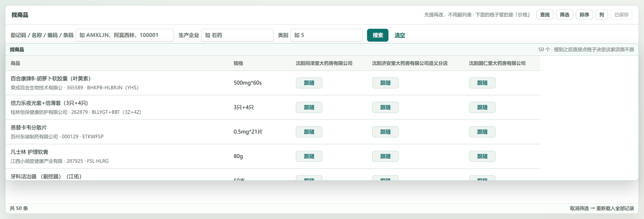
Task: Focus the 类别 category input field
Action: (x=326, y=35)
